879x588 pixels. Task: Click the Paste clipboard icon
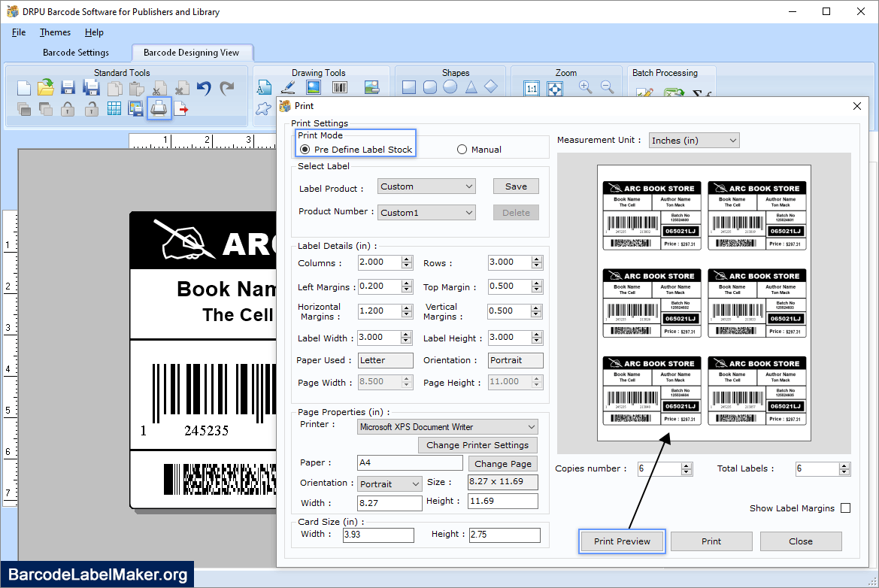136,89
